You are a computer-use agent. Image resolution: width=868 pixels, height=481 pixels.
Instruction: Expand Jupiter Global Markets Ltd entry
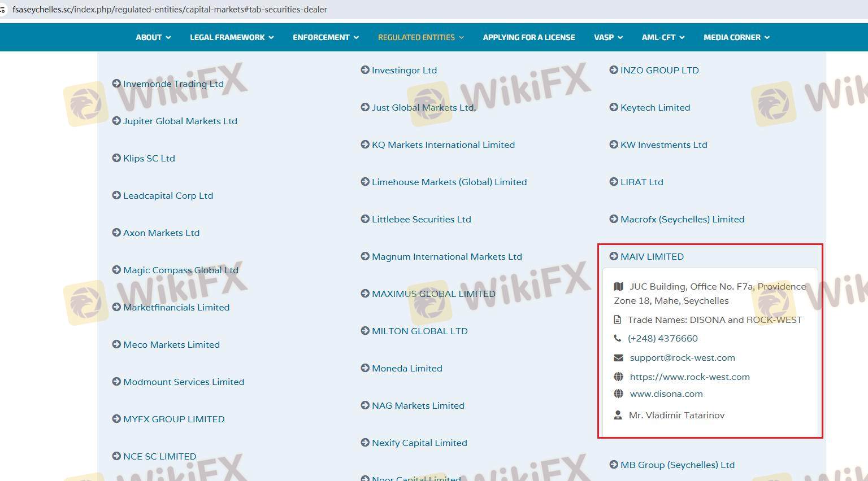coord(180,121)
